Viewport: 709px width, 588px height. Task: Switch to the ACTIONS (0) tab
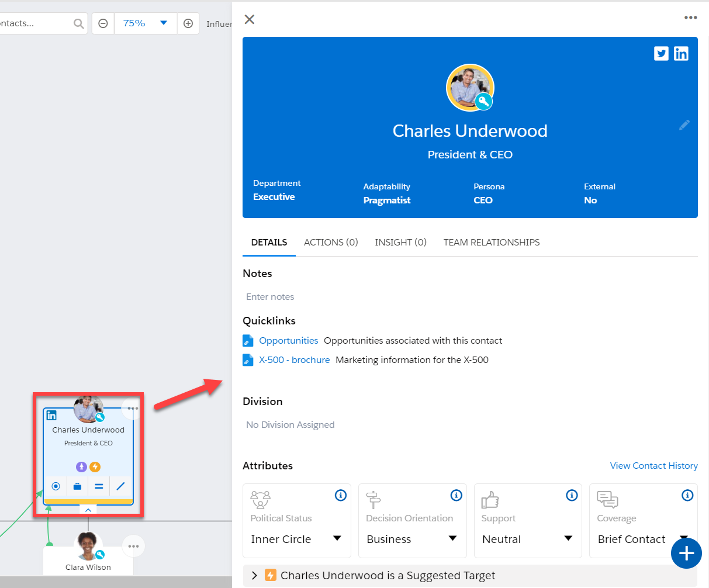click(x=331, y=242)
